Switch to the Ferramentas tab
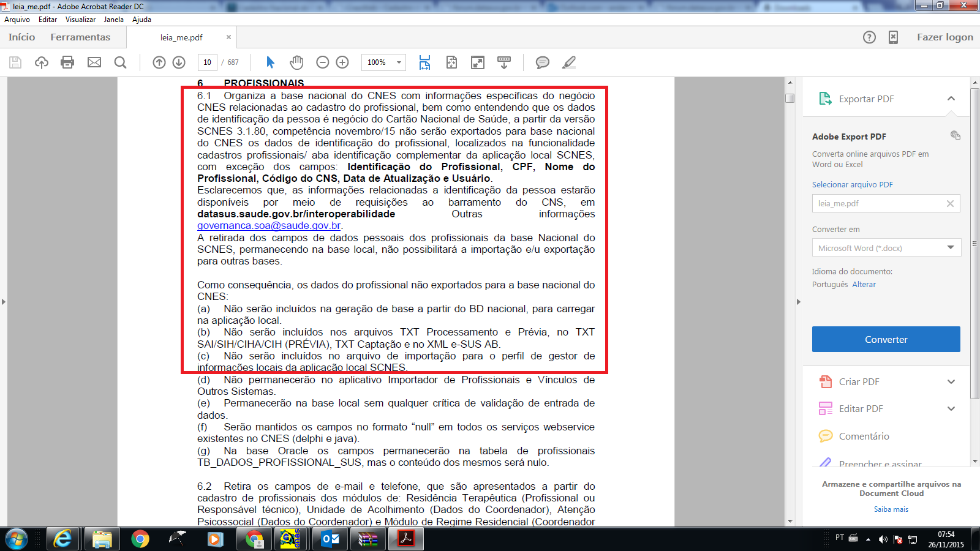 pos(80,37)
